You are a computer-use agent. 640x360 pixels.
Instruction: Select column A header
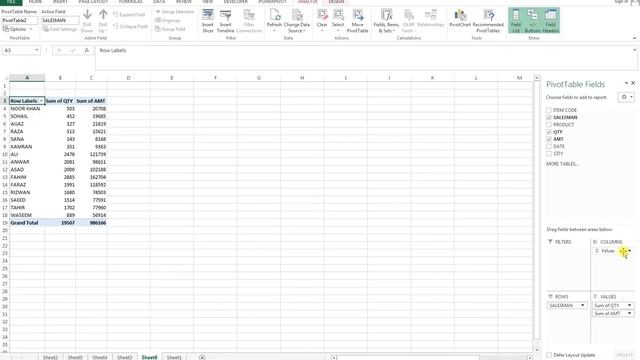(x=27, y=78)
